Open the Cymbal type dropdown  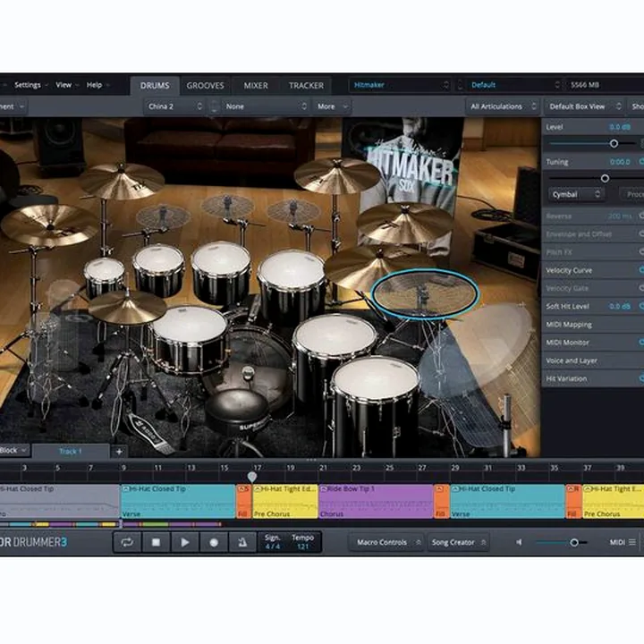click(x=575, y=195)
